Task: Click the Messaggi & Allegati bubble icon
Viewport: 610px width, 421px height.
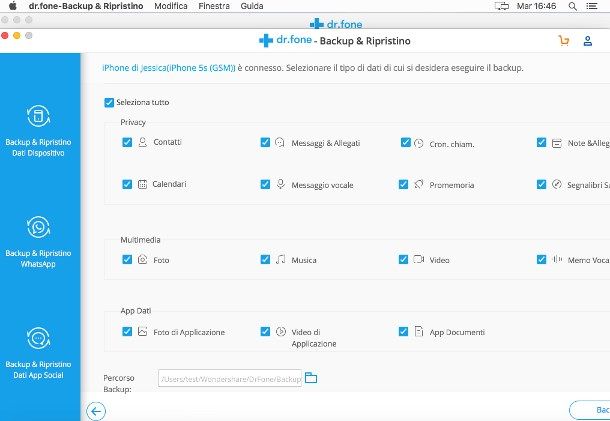Action: (280, 142)
